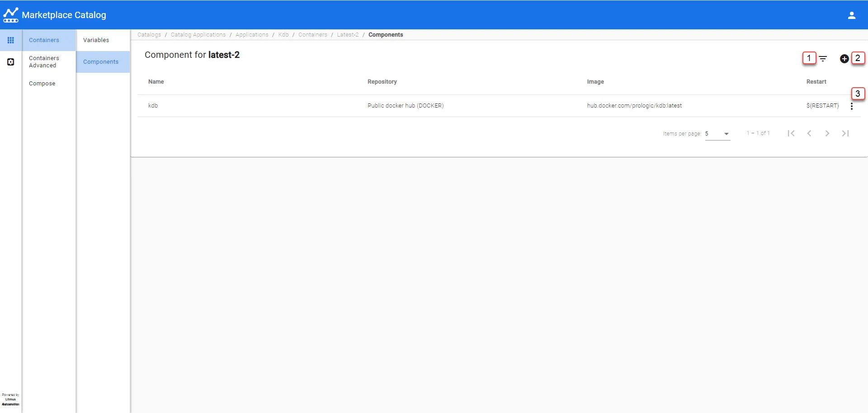
Task: Go to Latest-2 breadcrumb link
Action: pos(348,35)
